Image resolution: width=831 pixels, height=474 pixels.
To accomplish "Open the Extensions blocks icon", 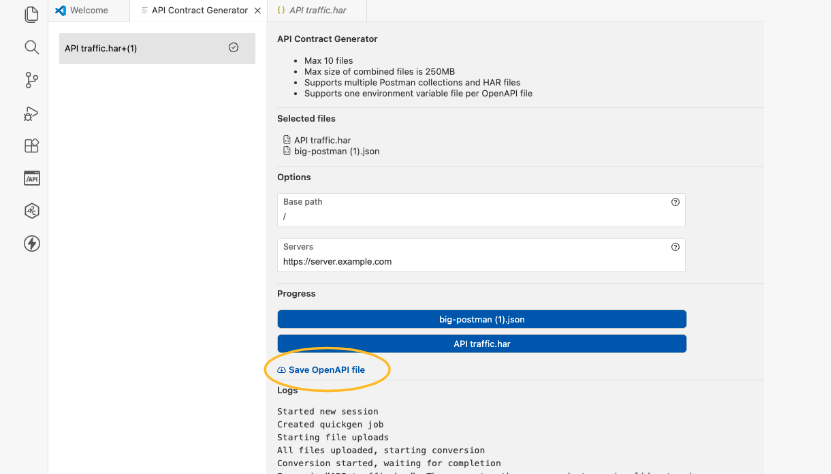I will click(31, 145).
